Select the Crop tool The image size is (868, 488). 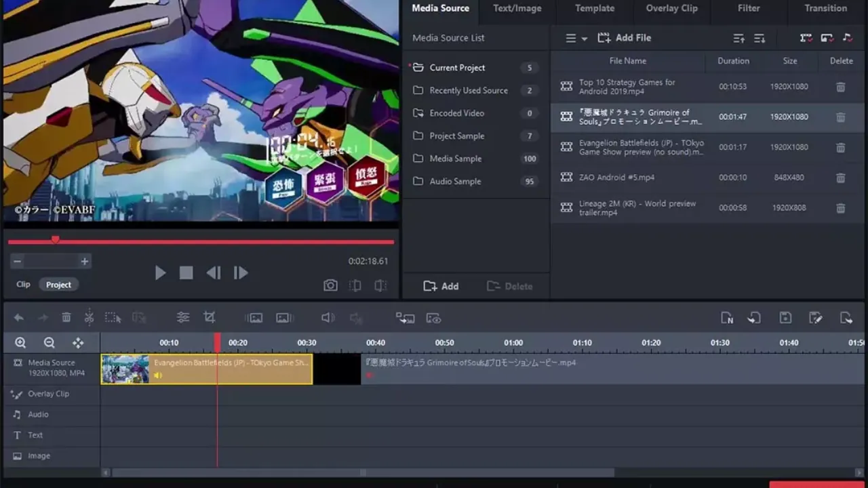(210, 317)
